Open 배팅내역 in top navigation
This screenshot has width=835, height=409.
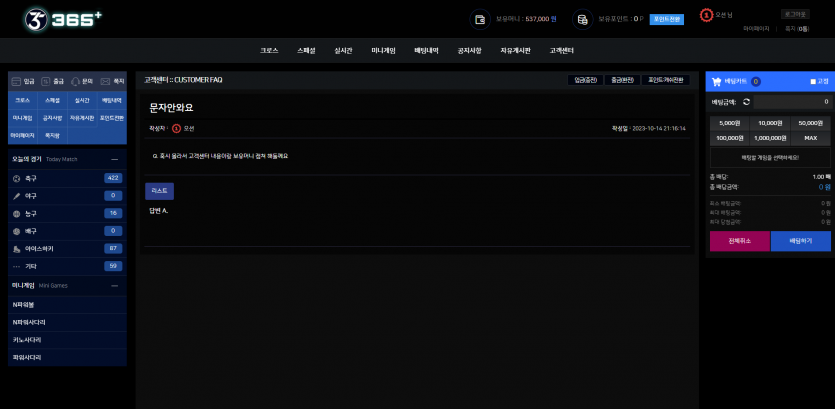point(426,51)
